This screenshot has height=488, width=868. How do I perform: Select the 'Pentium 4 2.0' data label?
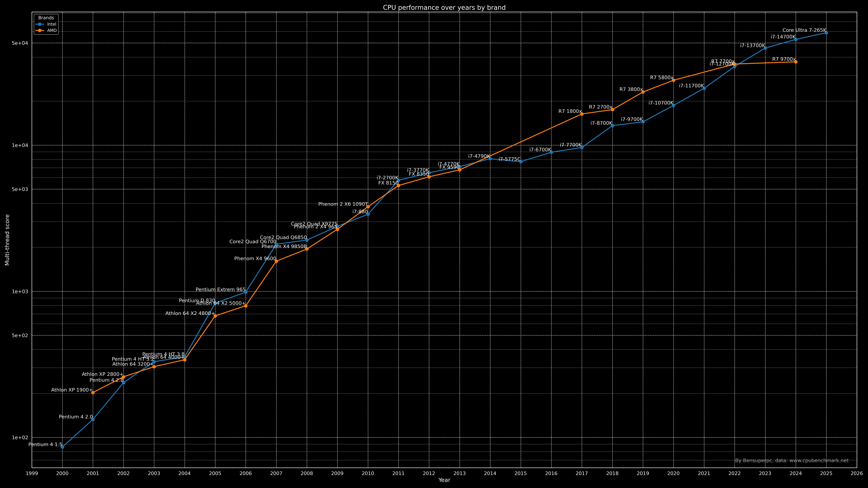coord(76,417)
